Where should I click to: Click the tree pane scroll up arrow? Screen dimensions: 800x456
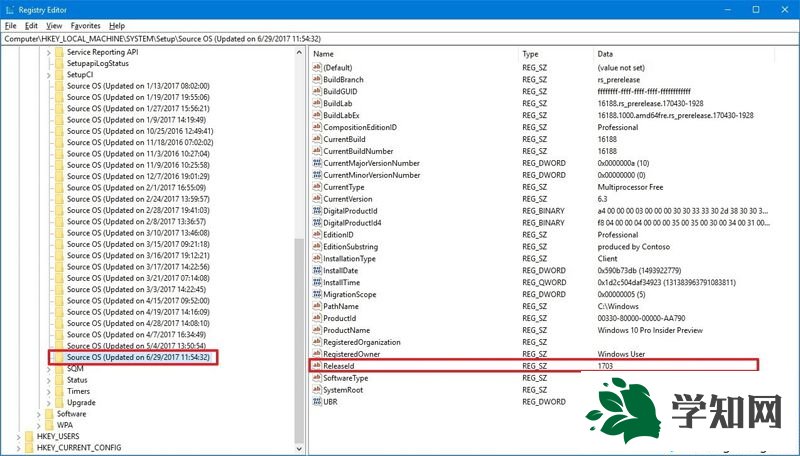pos(299,52)
